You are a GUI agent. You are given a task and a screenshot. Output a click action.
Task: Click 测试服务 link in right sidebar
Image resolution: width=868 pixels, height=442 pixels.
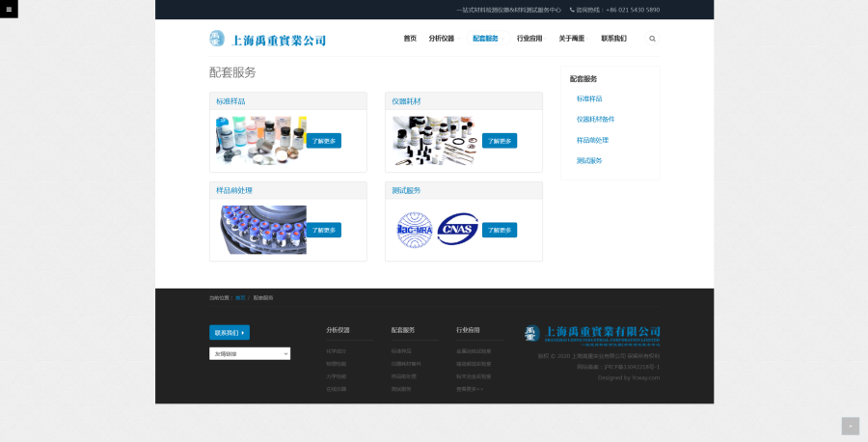pos(588,160)
